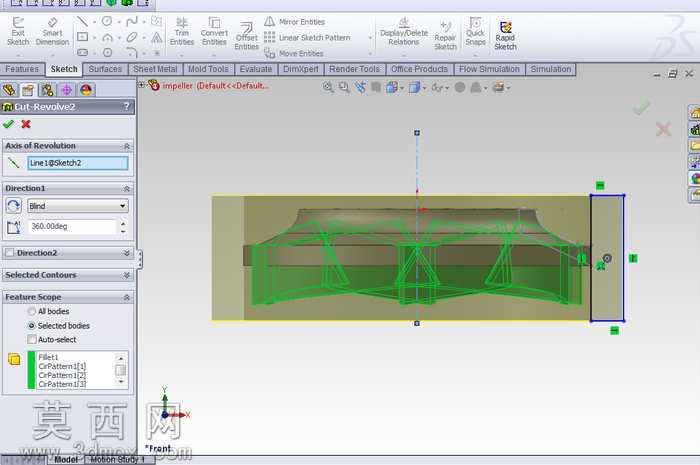The height and width of the screenshot is (465, 700).
Task: Switch to the Sheet Metal tab
Action: tap(155, 69)
